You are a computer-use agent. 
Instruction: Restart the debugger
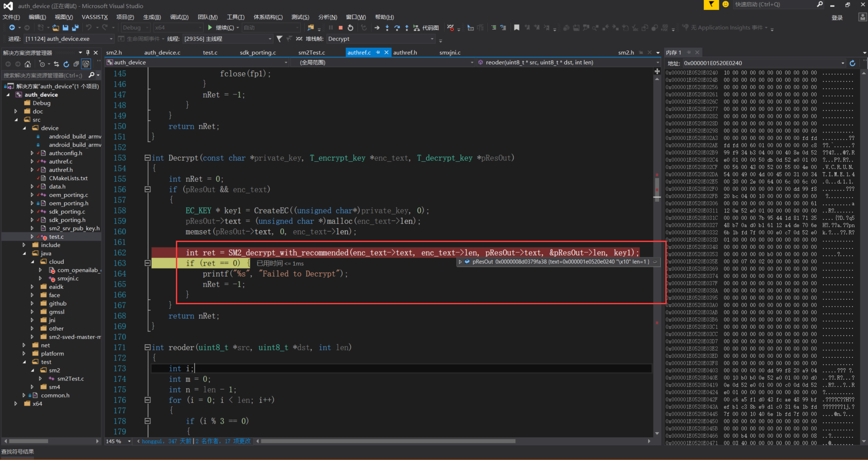pos(350,27)
